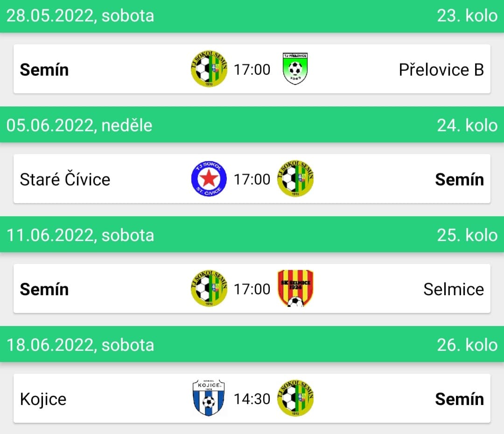This screenshot has width=504, height=434.
Task: Click Semín crest in Kojice match
Action: pyautogui.click(x=295, y=398)
